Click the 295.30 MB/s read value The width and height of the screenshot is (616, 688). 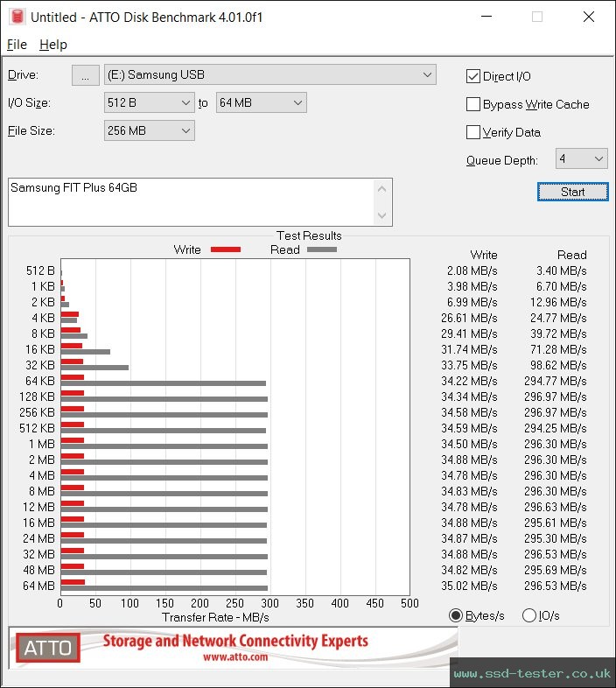tap(555, 538)
